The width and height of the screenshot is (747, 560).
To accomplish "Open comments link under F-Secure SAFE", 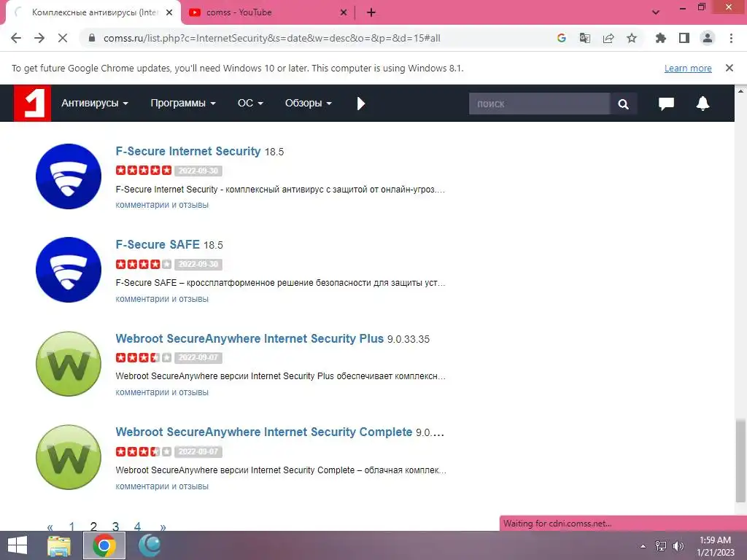I will pos(162,299).
